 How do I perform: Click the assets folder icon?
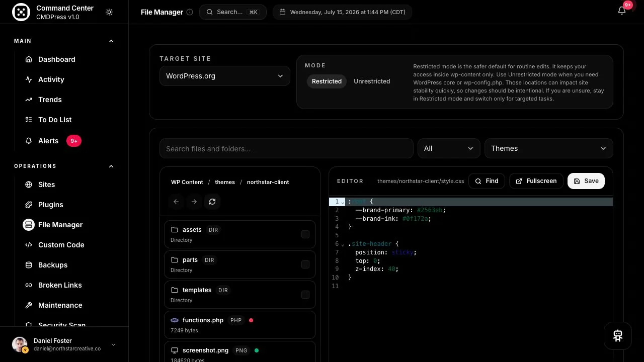pos(175,230)
